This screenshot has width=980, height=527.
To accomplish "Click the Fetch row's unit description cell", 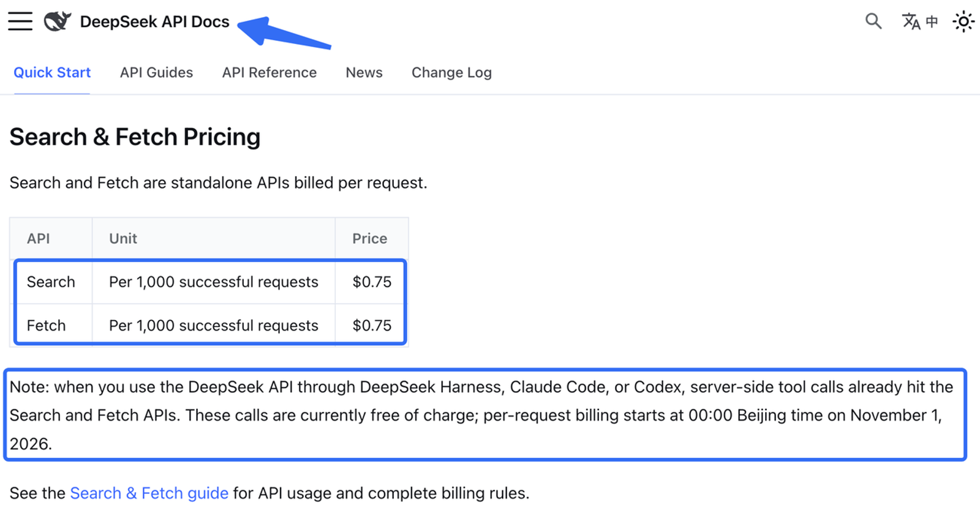I will (214, 326).
